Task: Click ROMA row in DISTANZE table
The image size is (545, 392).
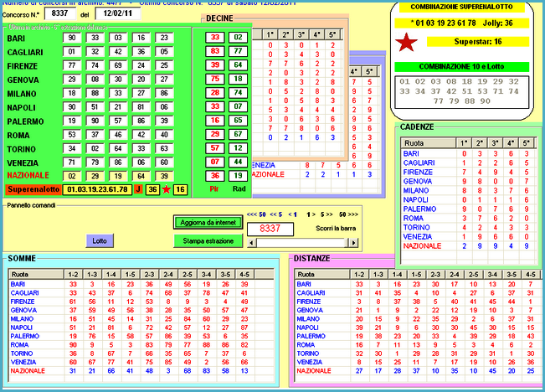Action: click(418, 345)
